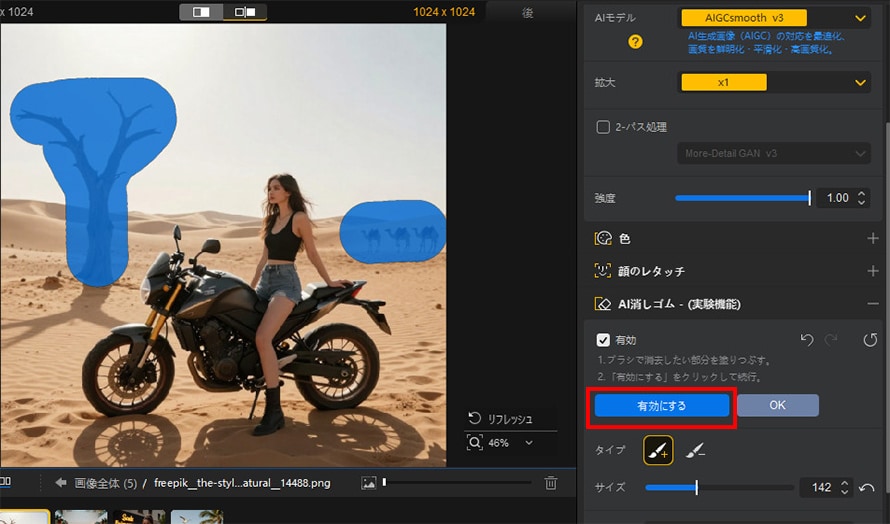
Task: Open the More-Detail GAN v3 dropdown
Action: pos(774,153)
